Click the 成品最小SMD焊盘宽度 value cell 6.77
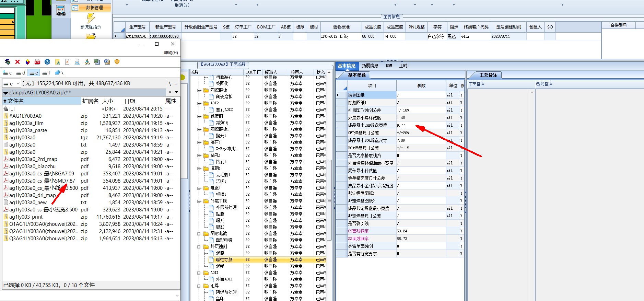 pos(421,125)
